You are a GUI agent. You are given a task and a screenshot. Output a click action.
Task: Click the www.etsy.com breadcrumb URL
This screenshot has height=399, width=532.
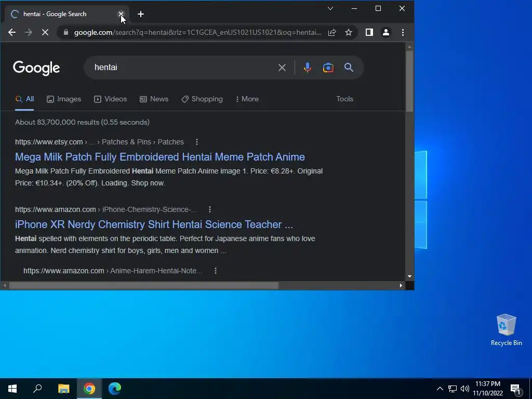pyautogui.click(x=49, y=142)
